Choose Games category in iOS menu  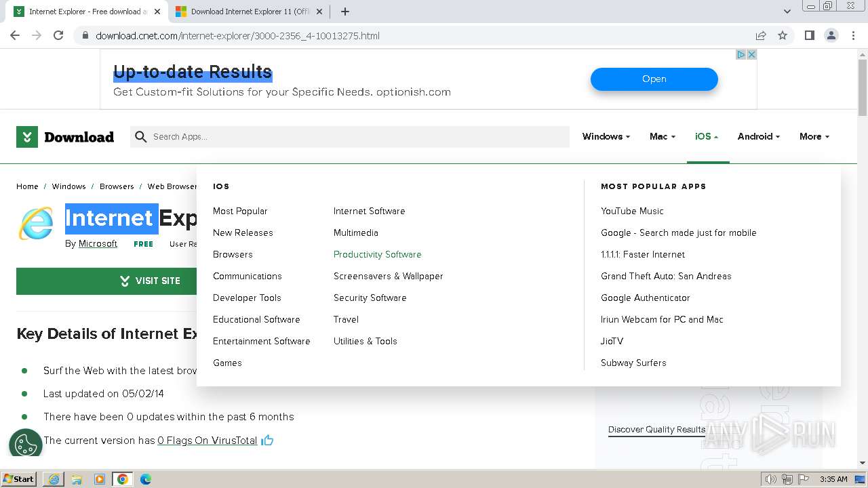click(x=227, y=363)
